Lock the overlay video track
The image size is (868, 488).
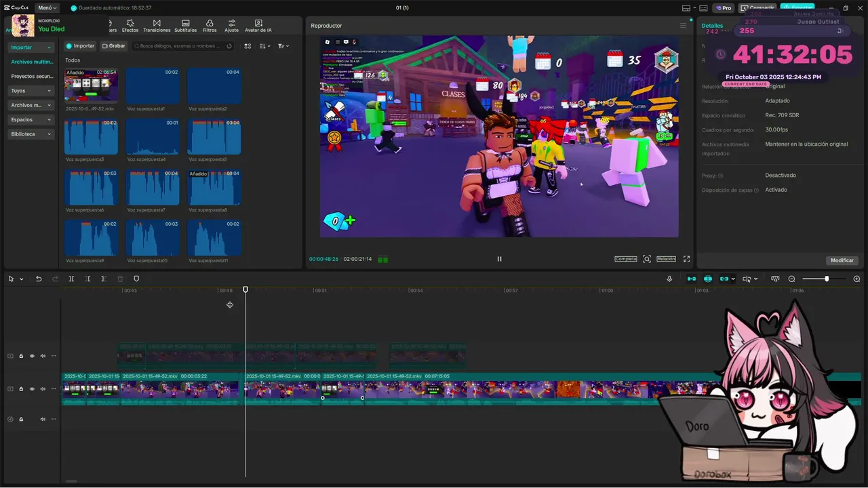(21, 356)
